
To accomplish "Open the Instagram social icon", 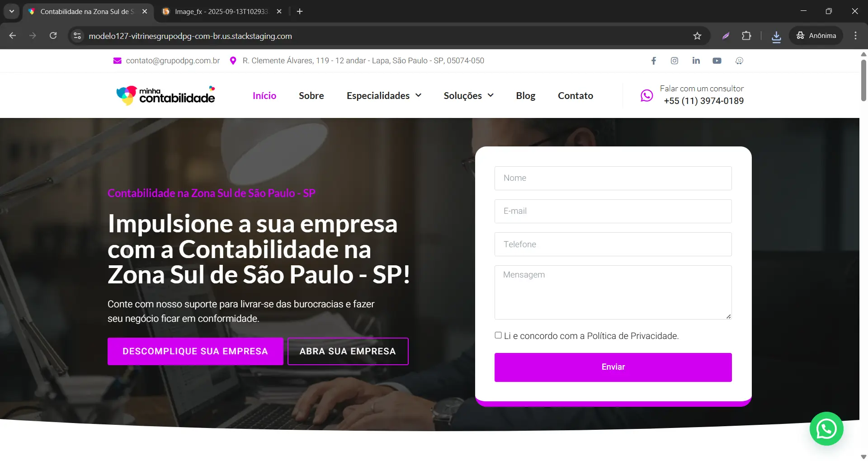I will pos(675,61).
